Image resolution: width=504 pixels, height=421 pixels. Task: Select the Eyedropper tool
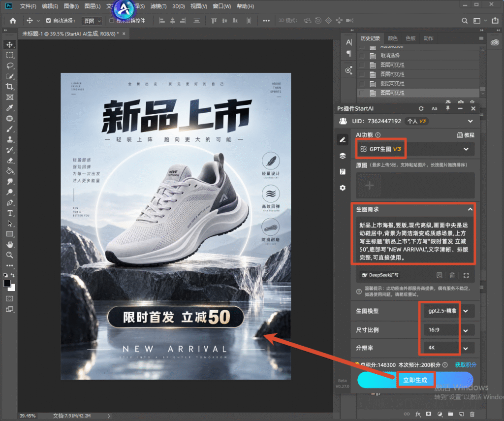click(x=10, y=108)
